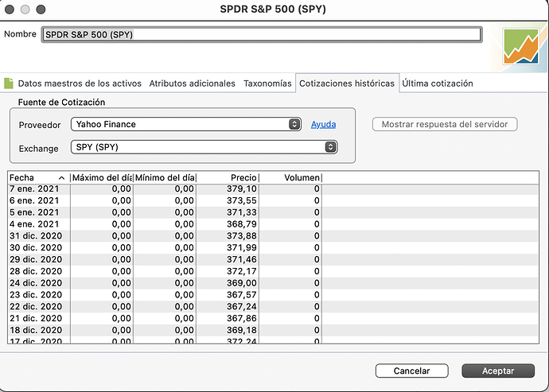Screen dimensions: 549x392
Task: Select the Cotizaciones históricas tab
Action: click(347, 83)
